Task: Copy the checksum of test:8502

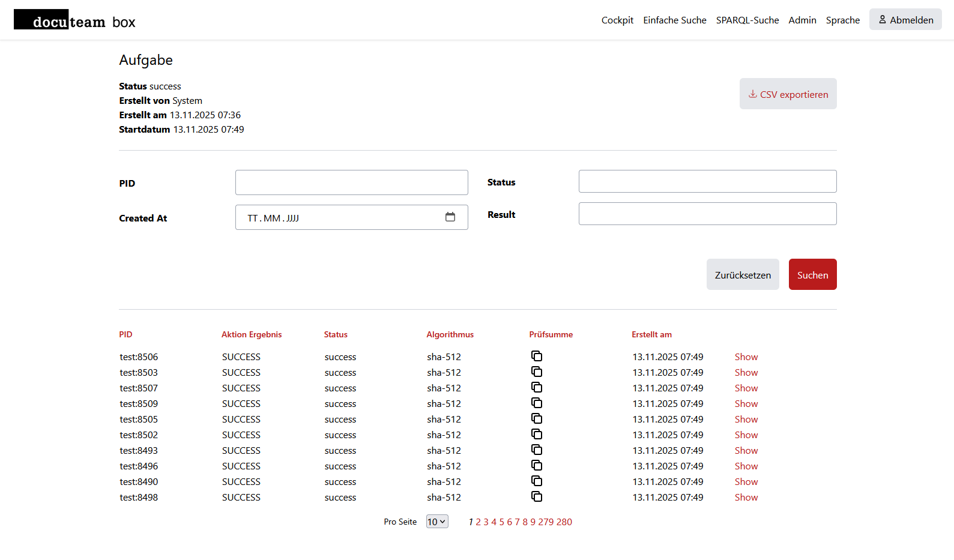Action: (537, 434)
